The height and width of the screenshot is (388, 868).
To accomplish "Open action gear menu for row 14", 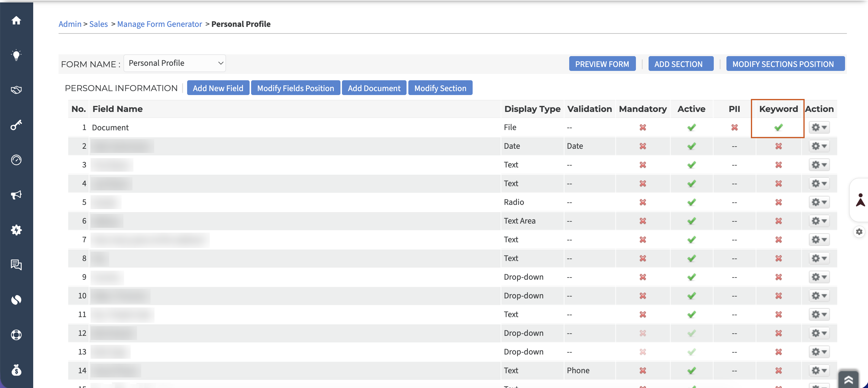I will tap(819, 371).
